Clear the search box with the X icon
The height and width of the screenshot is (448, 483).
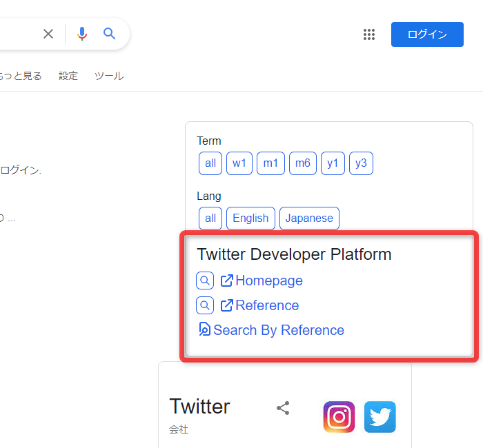pyautogui.click(x=48, y=34)
